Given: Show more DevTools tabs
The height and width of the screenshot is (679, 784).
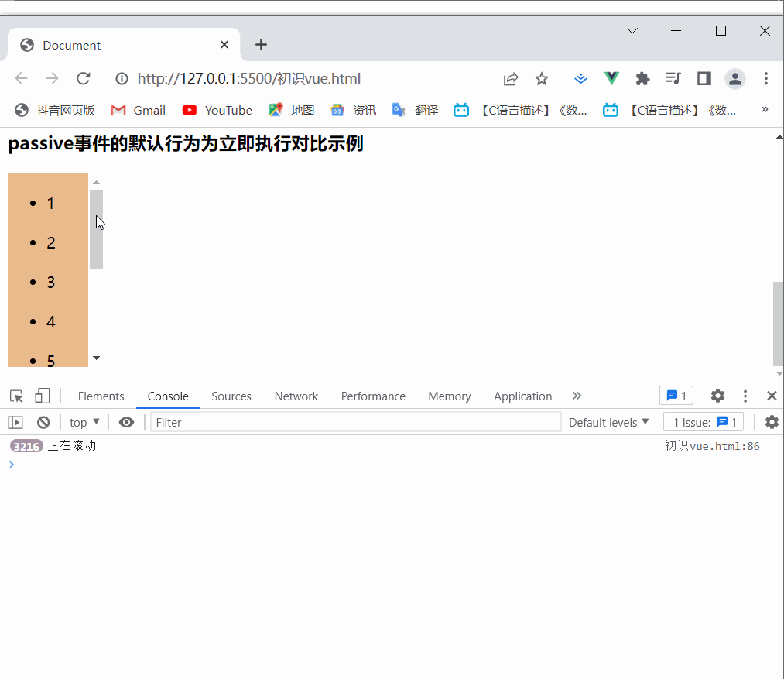Looking at the screenshot, I should [577, 396].
